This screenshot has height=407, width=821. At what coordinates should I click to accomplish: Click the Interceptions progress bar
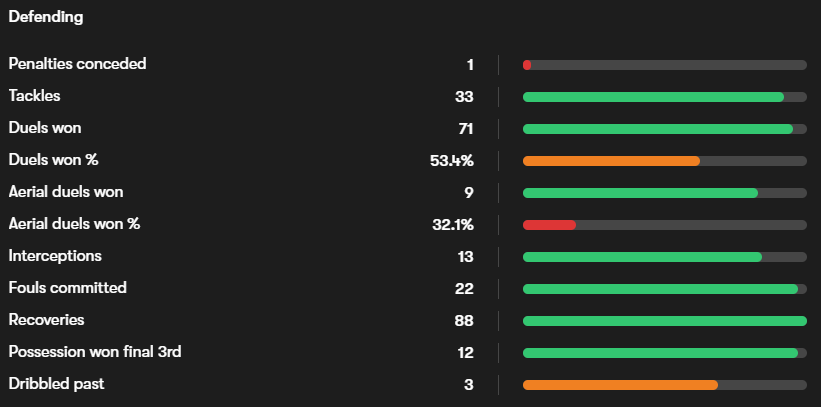[x=642, y=257]
